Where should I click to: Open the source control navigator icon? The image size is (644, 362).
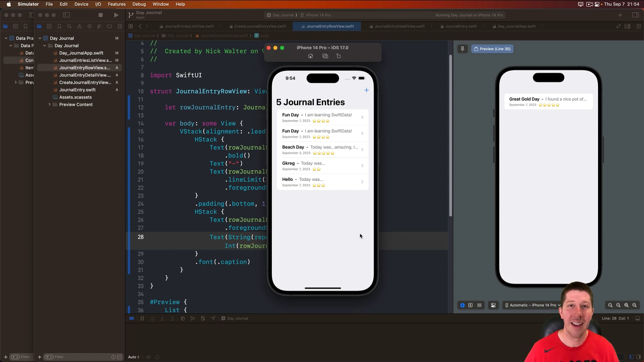click(x=49, y=26)
